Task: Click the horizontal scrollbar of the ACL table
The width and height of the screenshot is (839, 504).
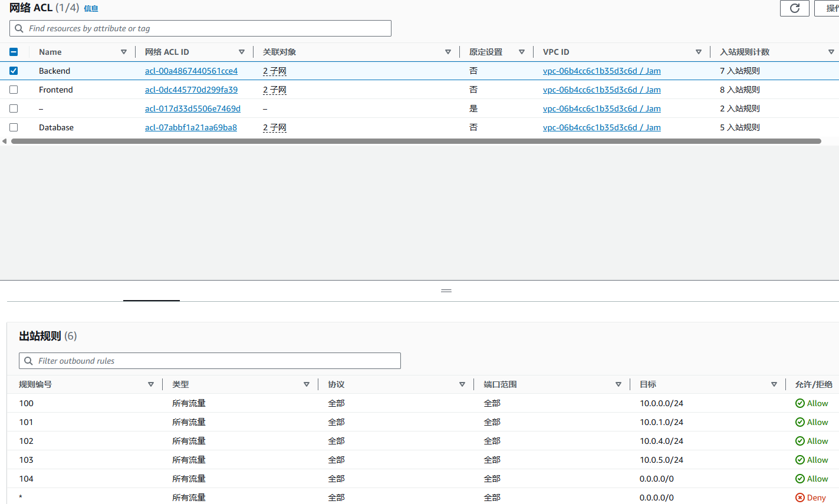Action: [416, 141]
